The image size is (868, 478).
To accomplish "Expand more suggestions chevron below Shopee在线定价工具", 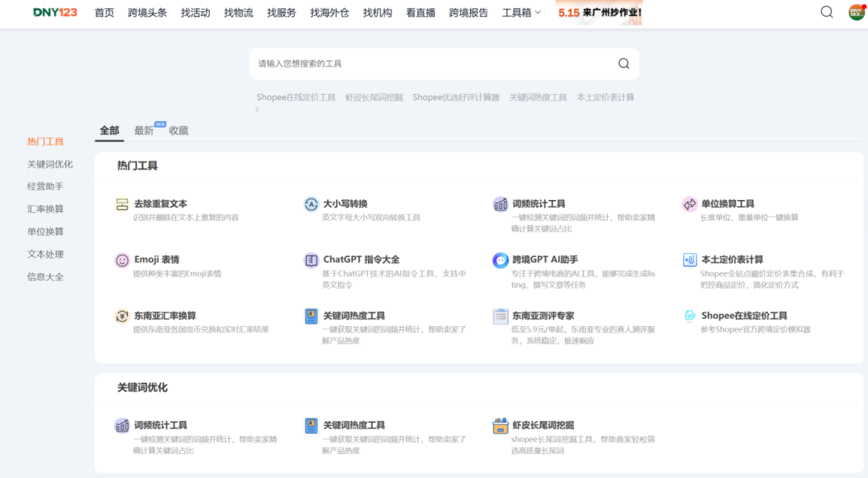I will (257, 109).
